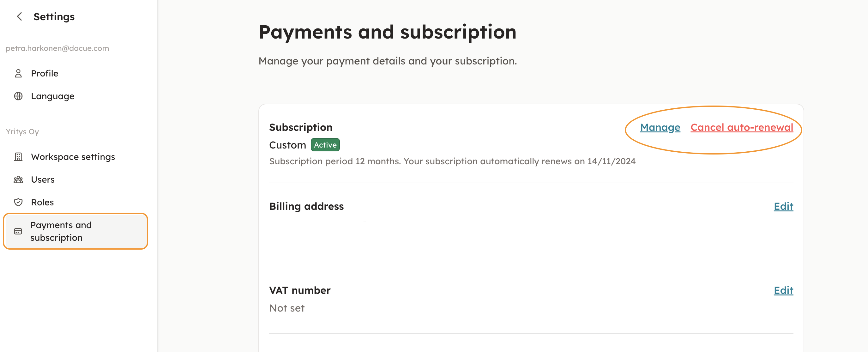Viewport: 868px width, 352px height.
Task: Click the green Active status badge
Action: click(x=325, y=145)
